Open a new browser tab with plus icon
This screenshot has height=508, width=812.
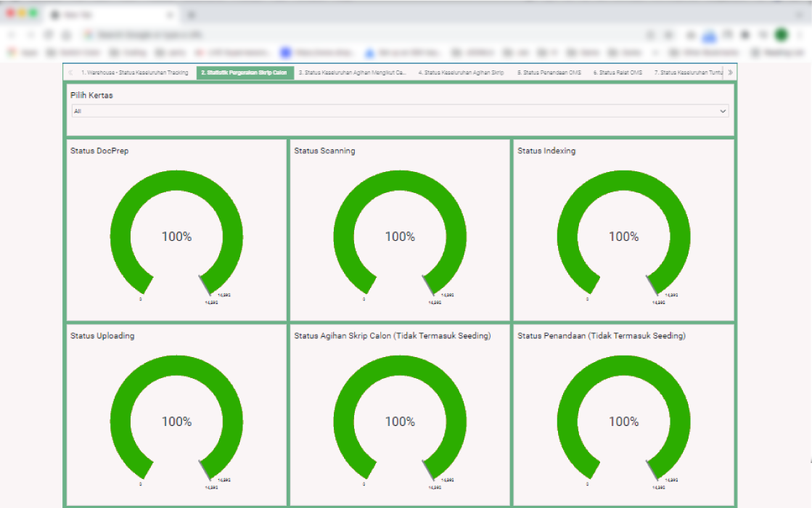pos(192,15)
